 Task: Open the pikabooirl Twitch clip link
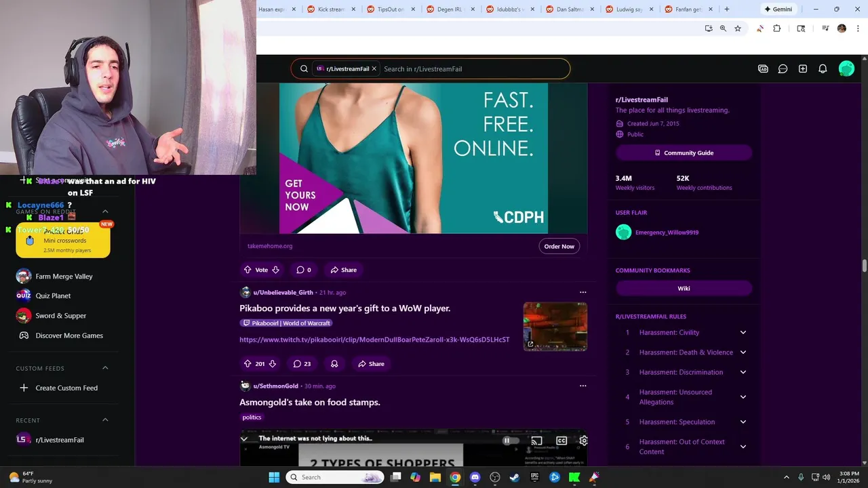click(374, 340)
